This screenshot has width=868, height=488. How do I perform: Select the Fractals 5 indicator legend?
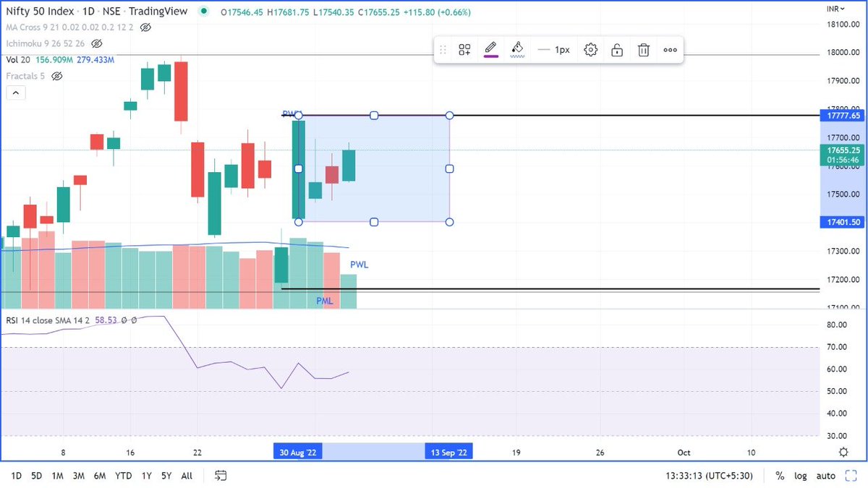coord(25,76)
